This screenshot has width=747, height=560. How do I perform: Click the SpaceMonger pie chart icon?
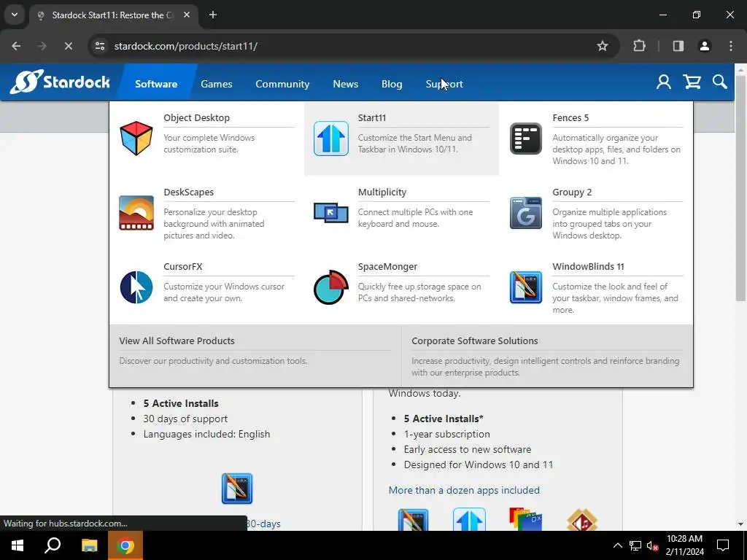(x=330, y=287)
